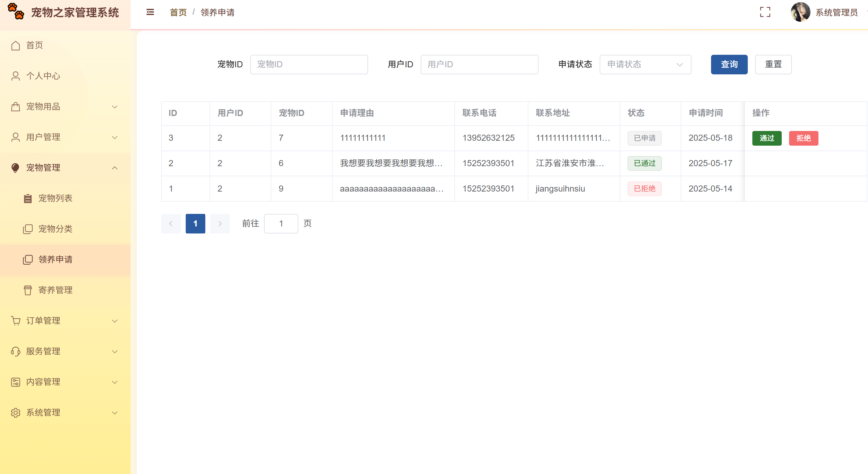
Task: Click the 宠物分类 category icon
Action: [x=28, y=229]
